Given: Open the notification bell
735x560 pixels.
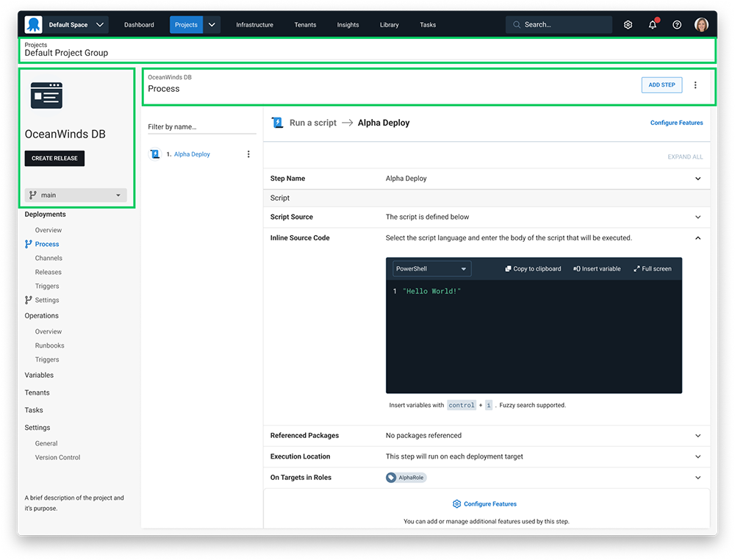Looking at the screenshot, I should tap(652, 24).
